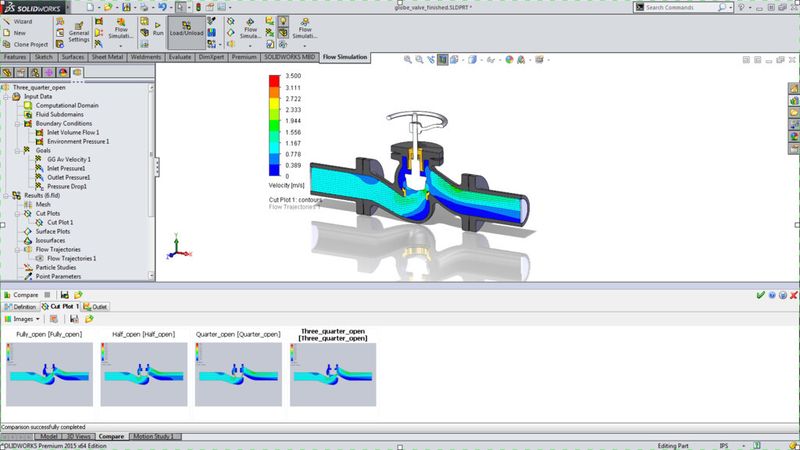Collapse the Flow Trajectories node
The width and height of the screenshot is (800, 450).
coord(18,249)
